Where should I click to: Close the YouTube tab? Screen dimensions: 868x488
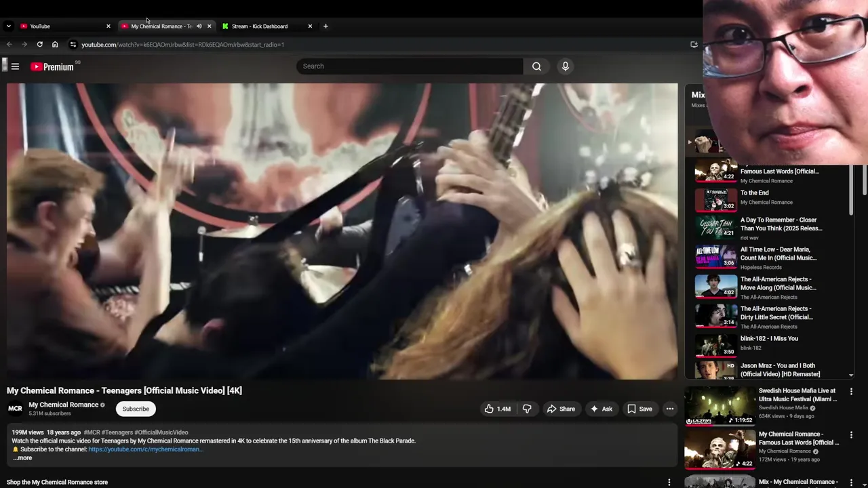108,26
